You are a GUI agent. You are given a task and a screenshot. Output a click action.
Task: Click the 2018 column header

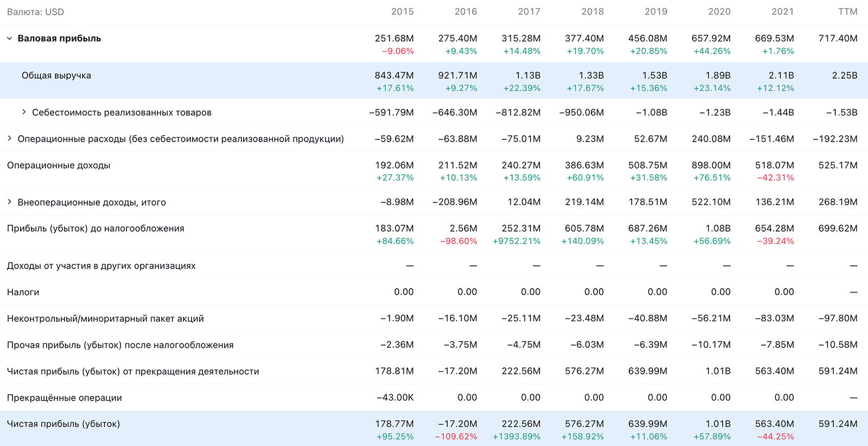click(593, 12)
